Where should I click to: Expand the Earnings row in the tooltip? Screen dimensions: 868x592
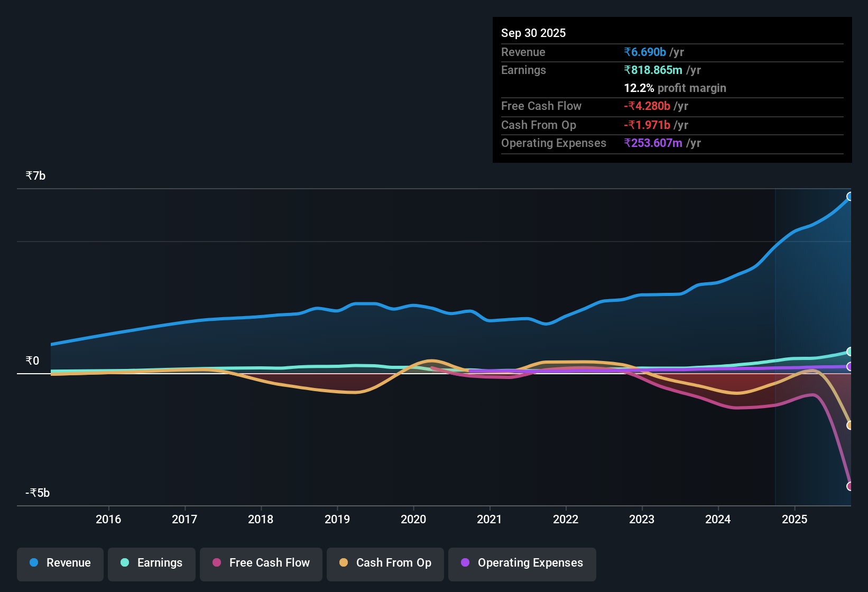click(x=523, y=70)
